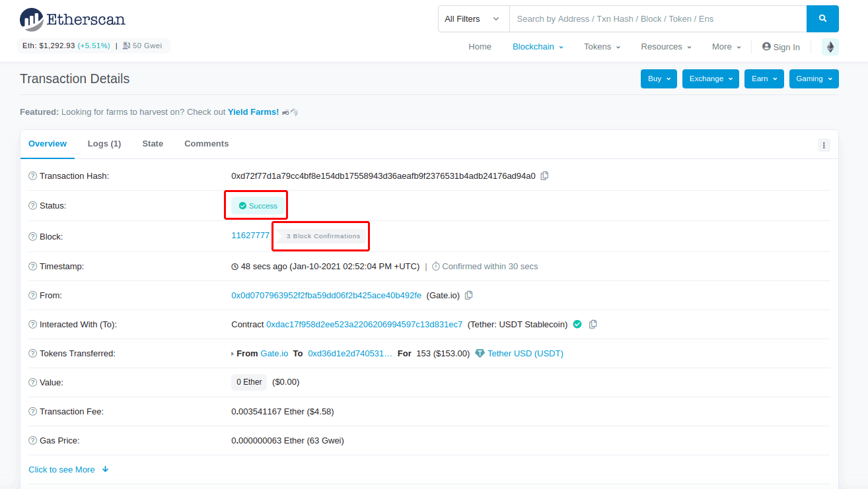Image resolution: width=868 pixels, height=489 pixels.
Task: Click the help icon beside From
Action: (32, 295)
